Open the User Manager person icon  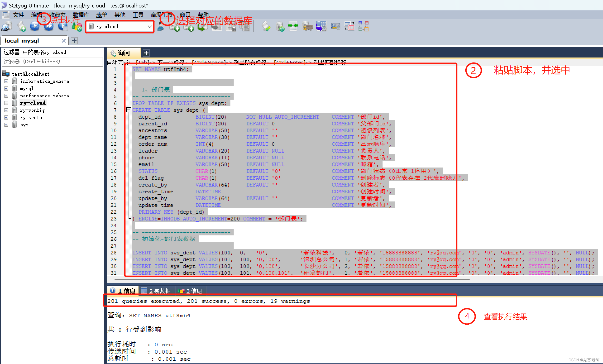click(161, 26)
